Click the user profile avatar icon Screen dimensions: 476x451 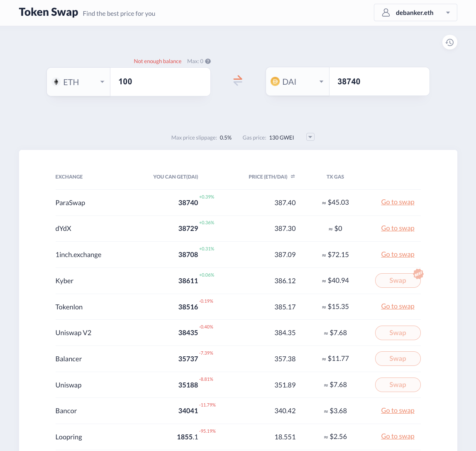click(x=386, y=13)
